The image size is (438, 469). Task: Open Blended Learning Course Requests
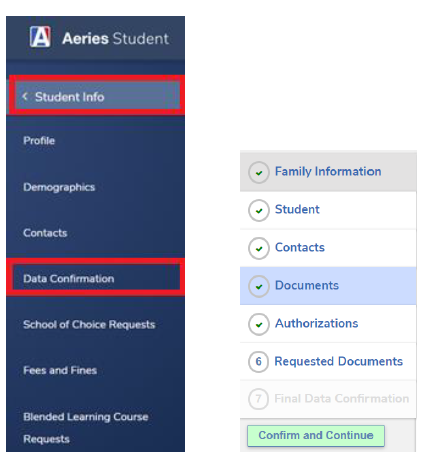pyautogui.click(x=86, y=428)
